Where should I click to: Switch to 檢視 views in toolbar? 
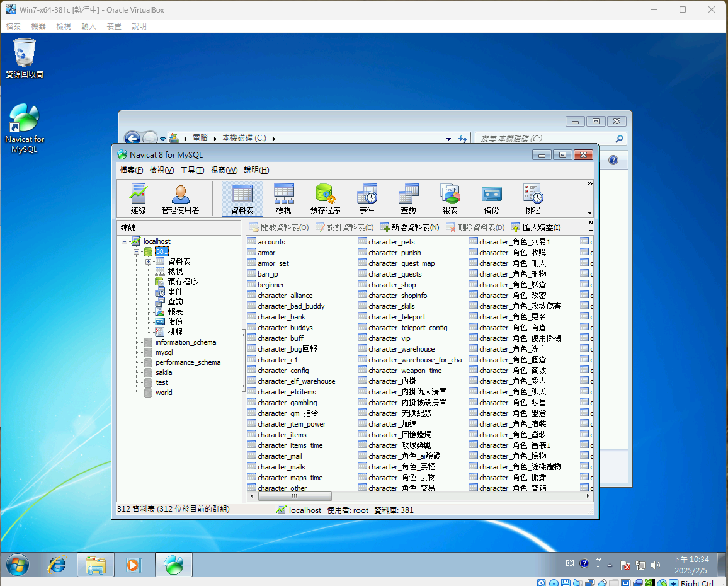tap(283, 199)
